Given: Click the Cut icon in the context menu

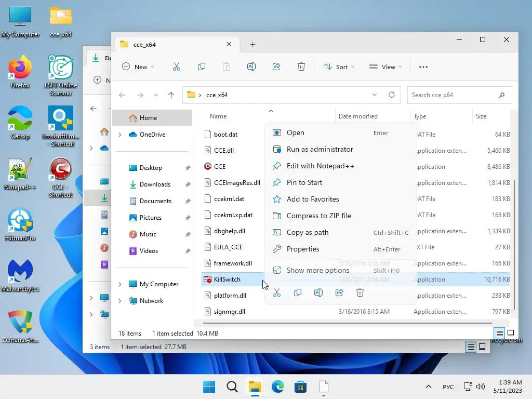Looking at the screenshot, I should point(277,292).
